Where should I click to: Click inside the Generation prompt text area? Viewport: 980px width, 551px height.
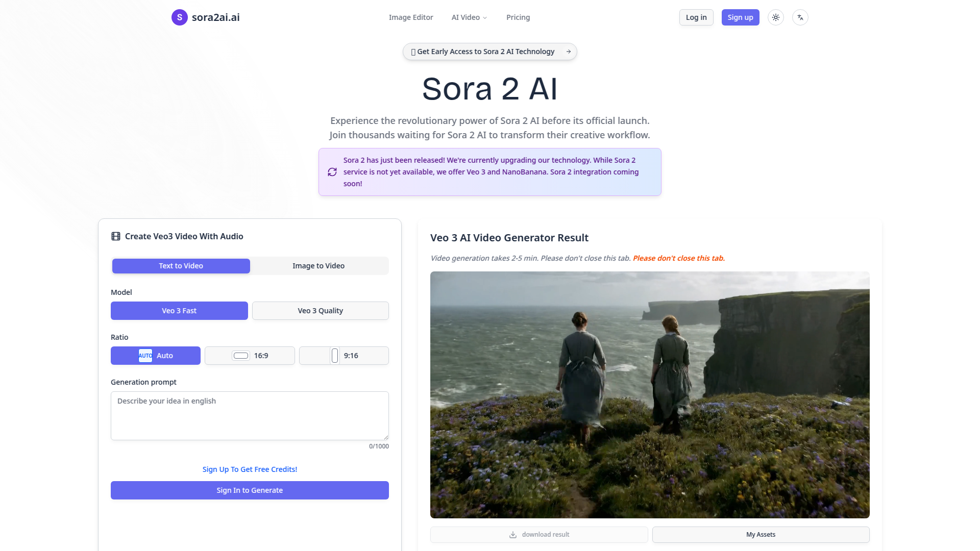[250, 416]
